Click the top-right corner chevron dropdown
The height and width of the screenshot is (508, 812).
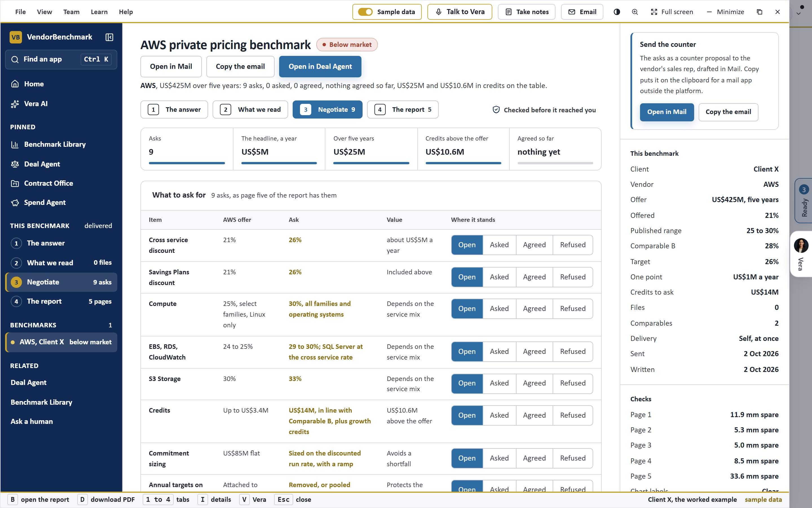(798, 14)
